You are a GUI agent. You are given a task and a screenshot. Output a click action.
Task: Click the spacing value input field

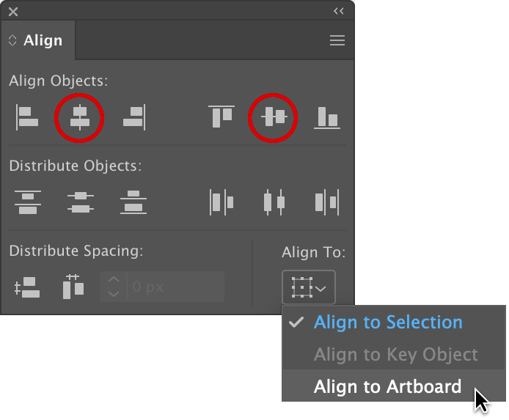[175, 287]
